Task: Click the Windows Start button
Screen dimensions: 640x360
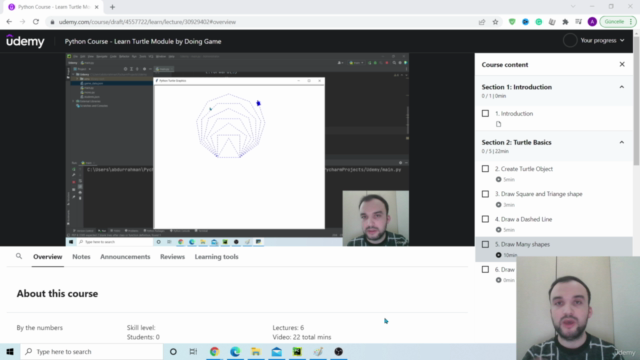Action: tap(10, 351)
